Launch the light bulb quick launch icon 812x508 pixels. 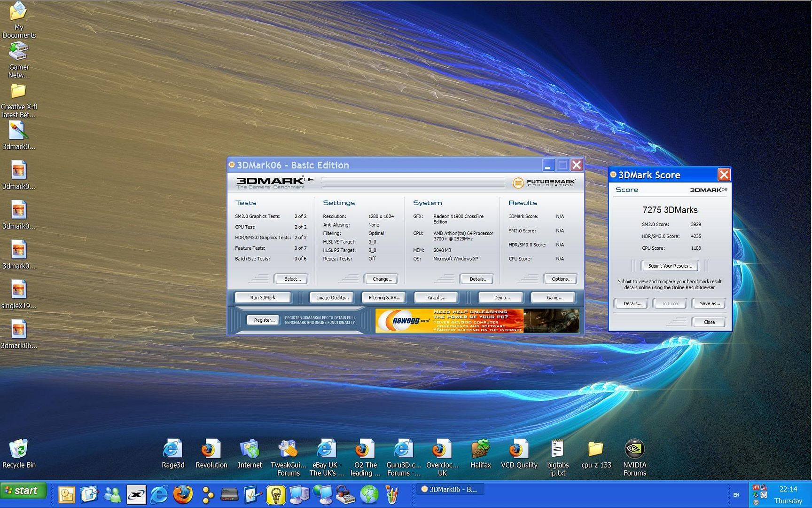pos(275,495)
